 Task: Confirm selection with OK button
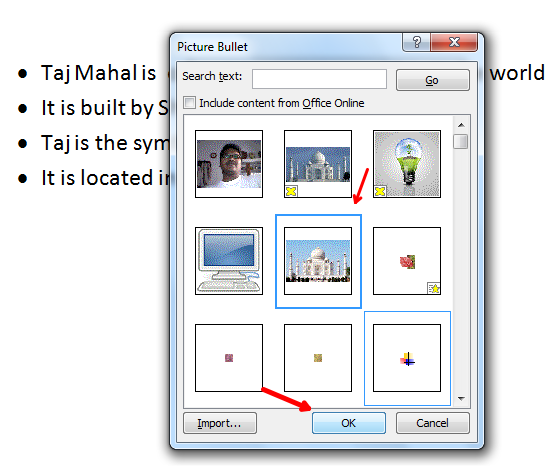click(x=349, y=423)
